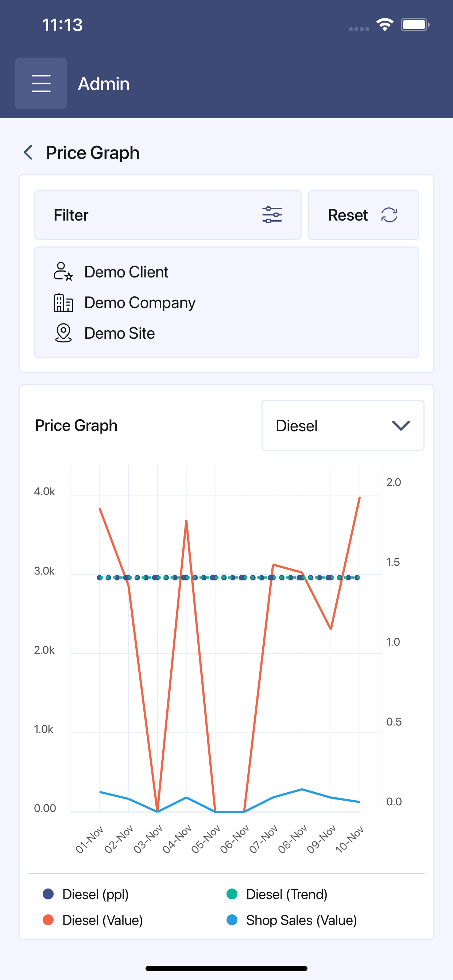The height and width of the screenshot is (980, 453).
Task: Tap the filter sliders icon
Action: [x=272, y=215]
